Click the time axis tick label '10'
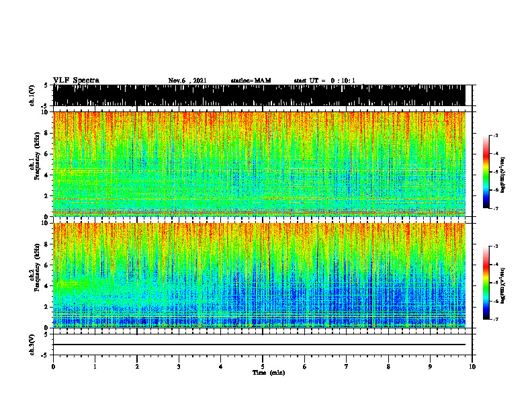Viewport: 532px width, 411px height. click(x=472, y=367)
